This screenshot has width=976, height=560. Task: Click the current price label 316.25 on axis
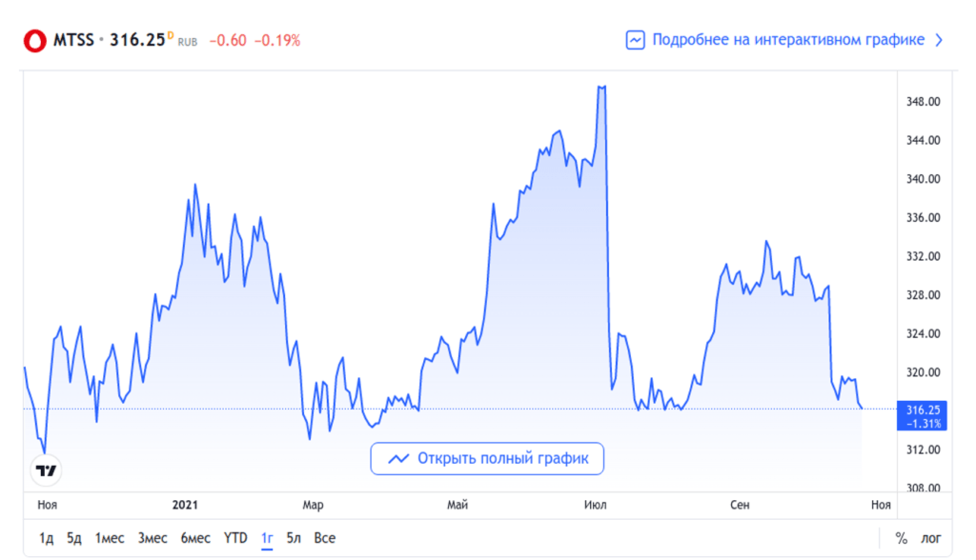pyautogui.click(x=923, y=410)
